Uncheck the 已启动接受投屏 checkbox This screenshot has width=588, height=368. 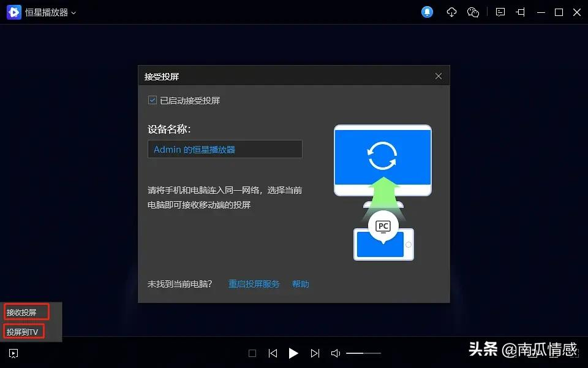153,100
